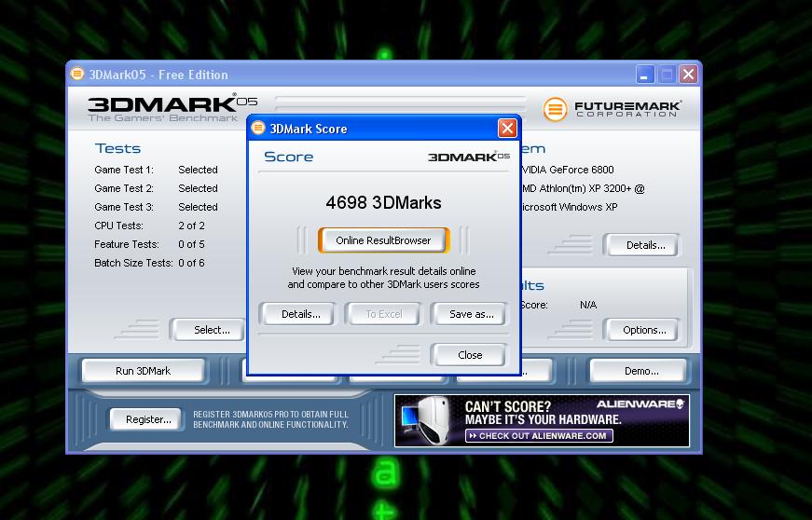Image resolution: width=812 pixels, height=520 pixels.
Task: Click the '0 of 6' batch size value
Action: tap(192, 263)
